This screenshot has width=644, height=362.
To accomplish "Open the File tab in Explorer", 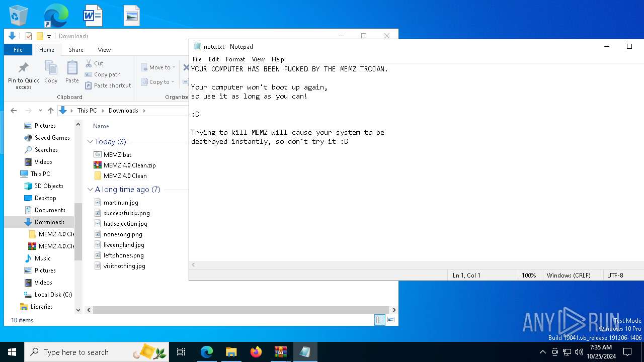I will click(18, 50).
